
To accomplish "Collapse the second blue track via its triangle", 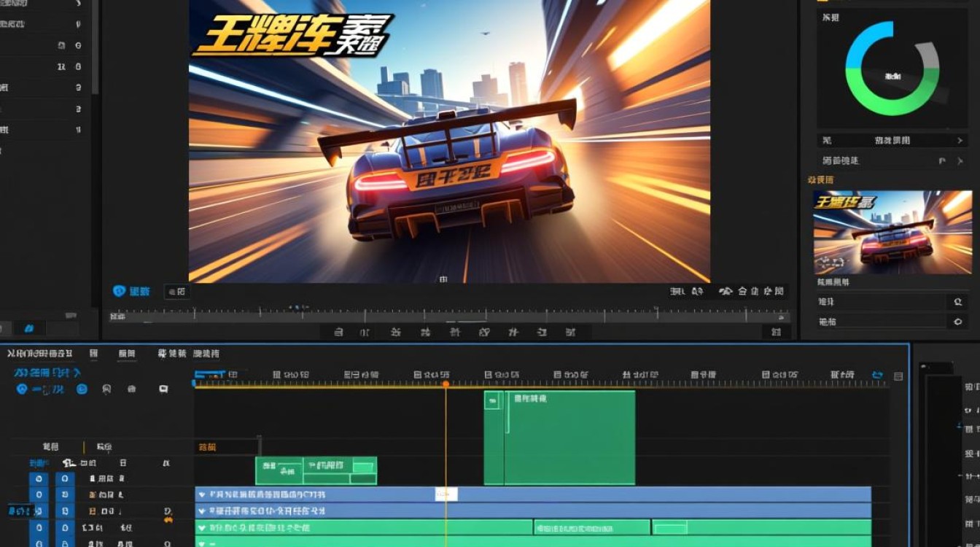I will click(x=202, y=511).
